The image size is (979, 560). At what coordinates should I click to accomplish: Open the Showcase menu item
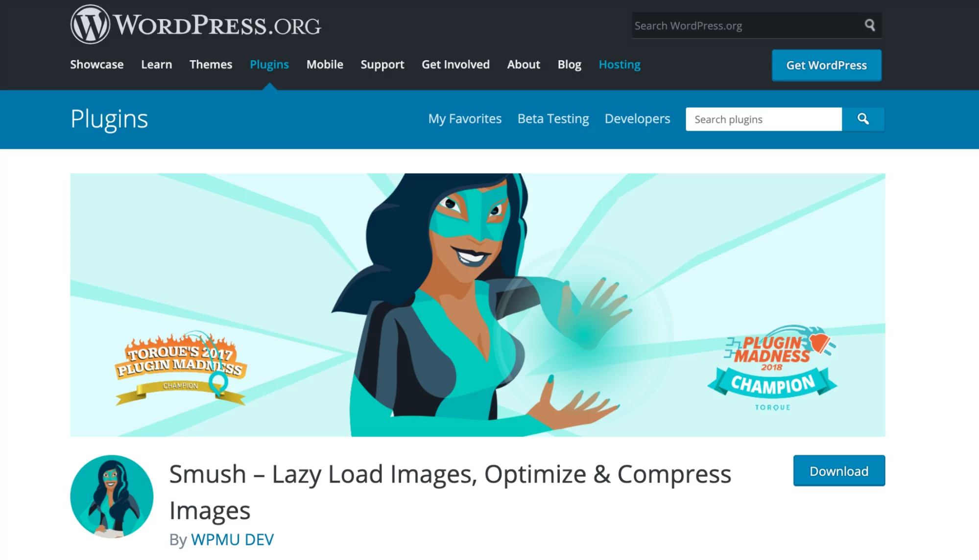[x=97, y=65]
